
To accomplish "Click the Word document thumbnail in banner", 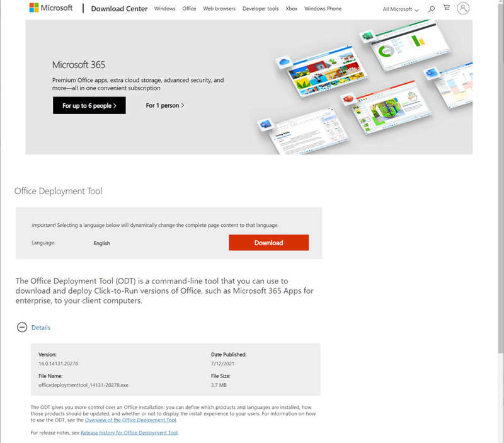I will (310, 132).
